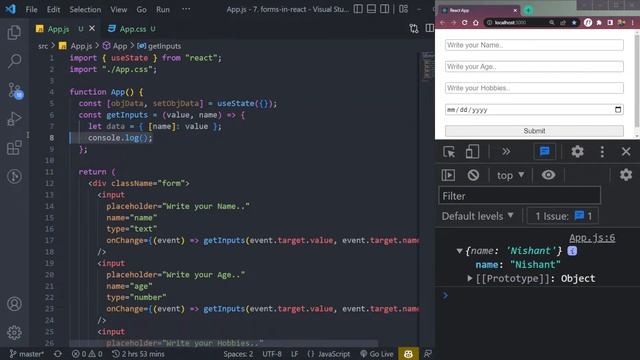Open the Go menu
Image resolution: width=640 pixels, height=360 pixels.
click(142, 9)
